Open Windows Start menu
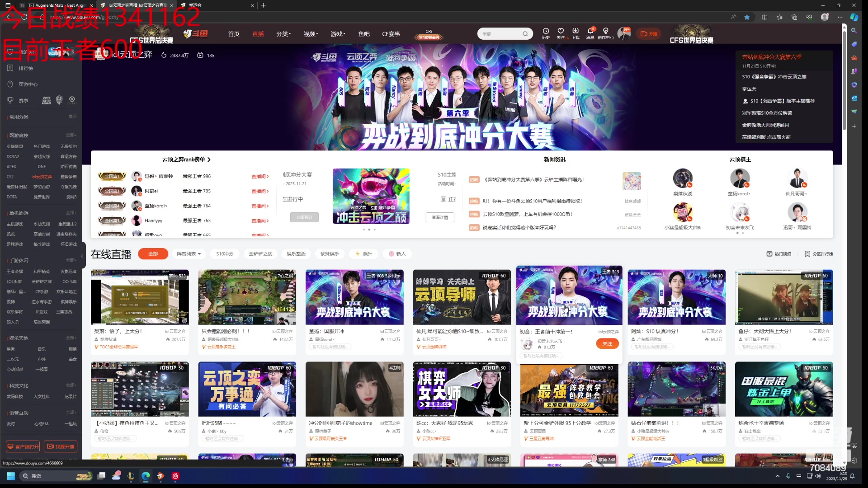Screen dimensions: 868x488 (11, 476)
